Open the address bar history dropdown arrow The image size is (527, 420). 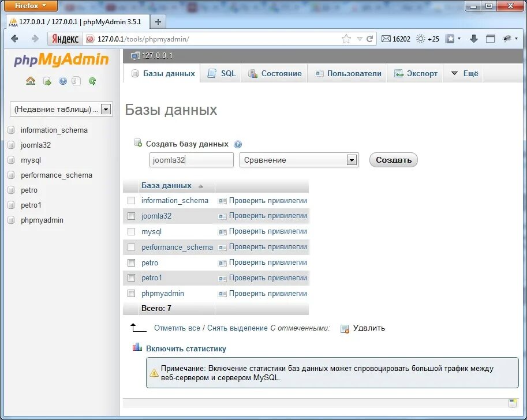[360, 39]
